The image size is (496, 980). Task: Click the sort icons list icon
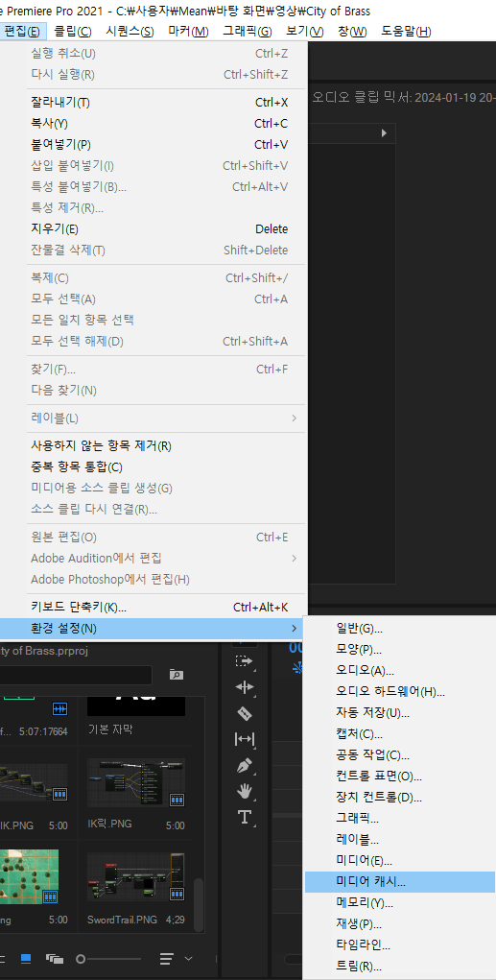click(166, 958)
